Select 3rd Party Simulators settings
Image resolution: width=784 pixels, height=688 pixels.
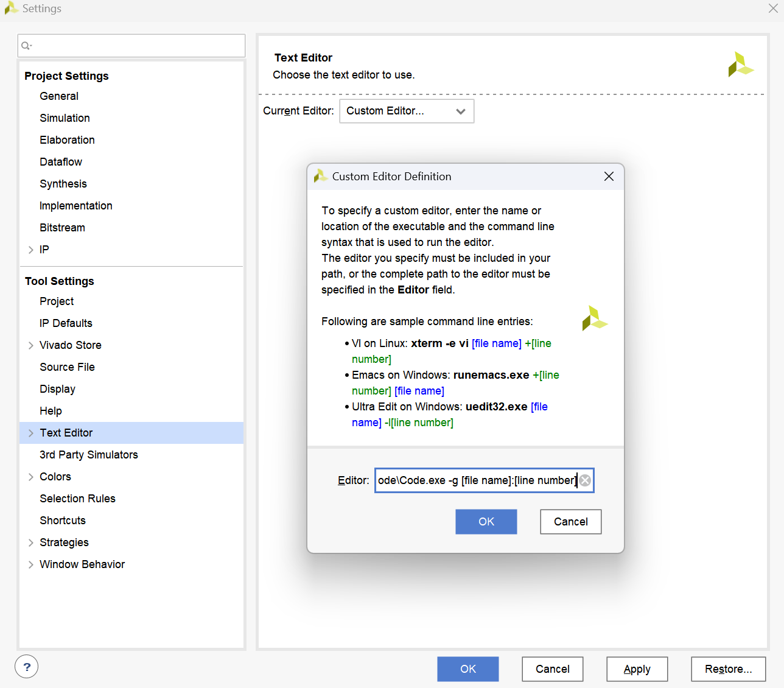tap(89, 455)
